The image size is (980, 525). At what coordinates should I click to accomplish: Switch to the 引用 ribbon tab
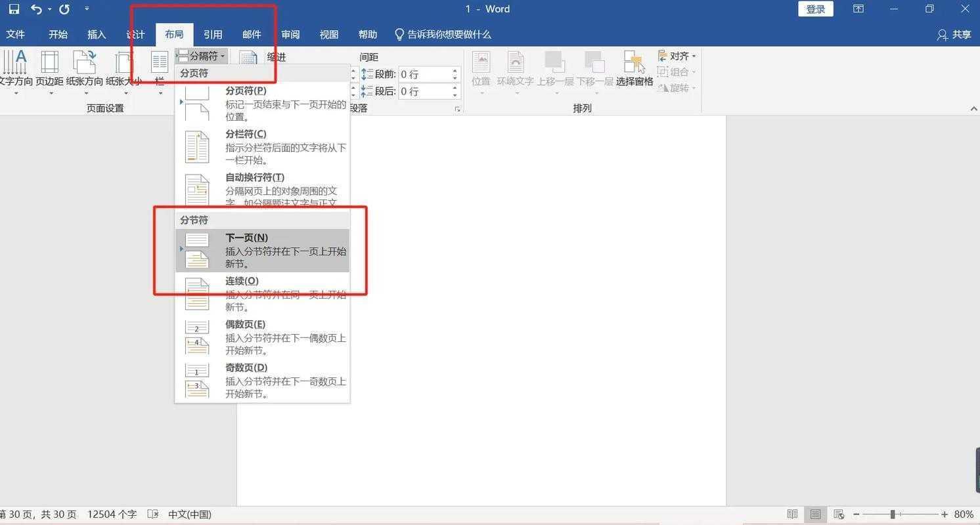point(213,34)
